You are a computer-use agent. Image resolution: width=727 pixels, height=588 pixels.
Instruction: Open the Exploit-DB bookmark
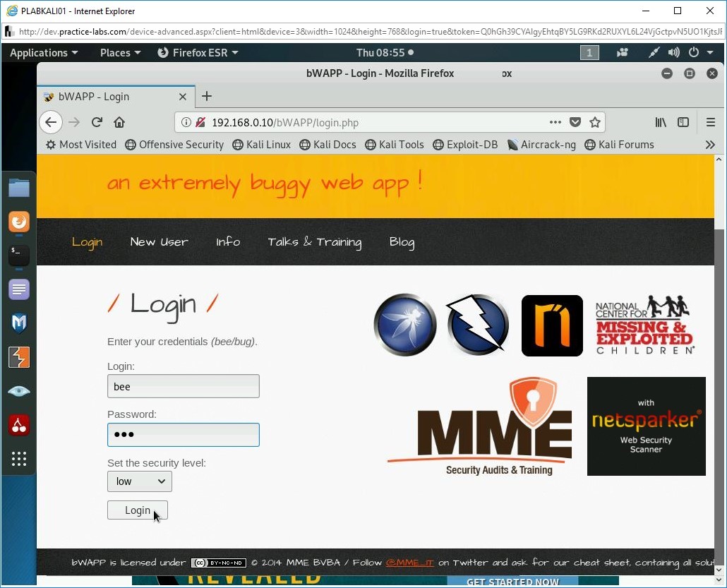tap(465, 145)
